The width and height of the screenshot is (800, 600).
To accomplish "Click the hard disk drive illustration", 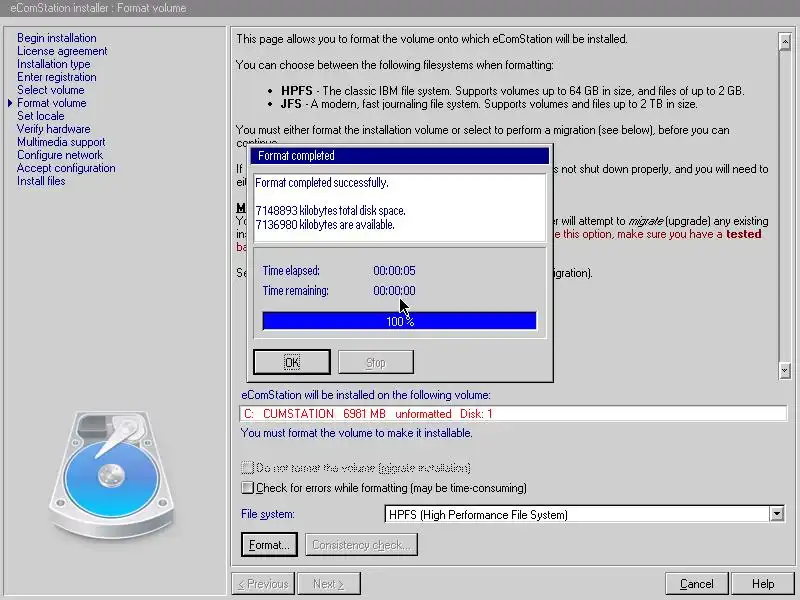I will click(112, 474).
